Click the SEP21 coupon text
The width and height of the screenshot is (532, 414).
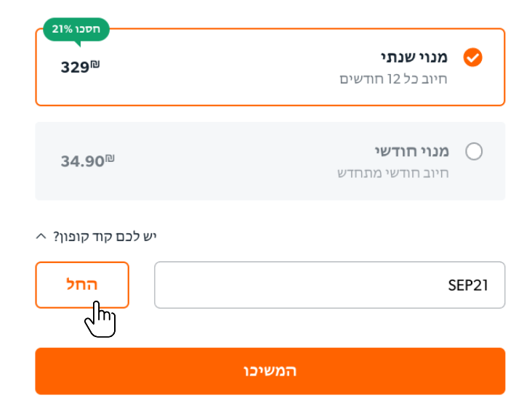point(468,285)
